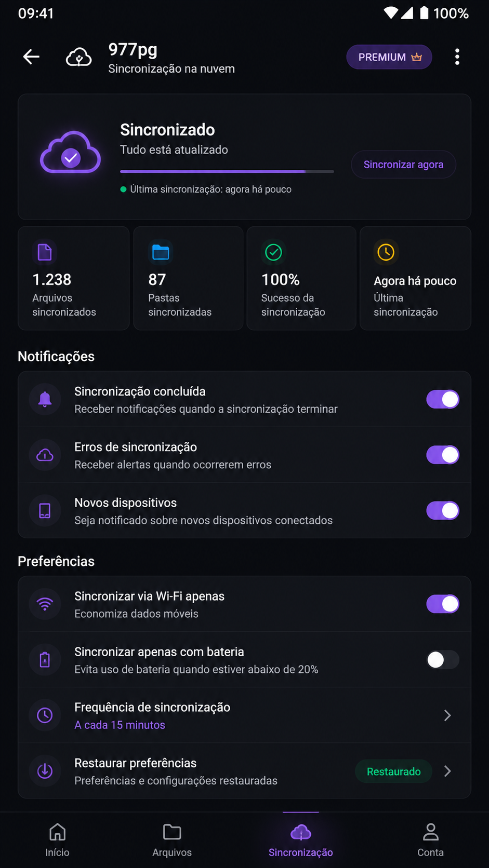489x868 pixels.
Task: Open Frequência de sincronização chevron
Action: point(447,716)
